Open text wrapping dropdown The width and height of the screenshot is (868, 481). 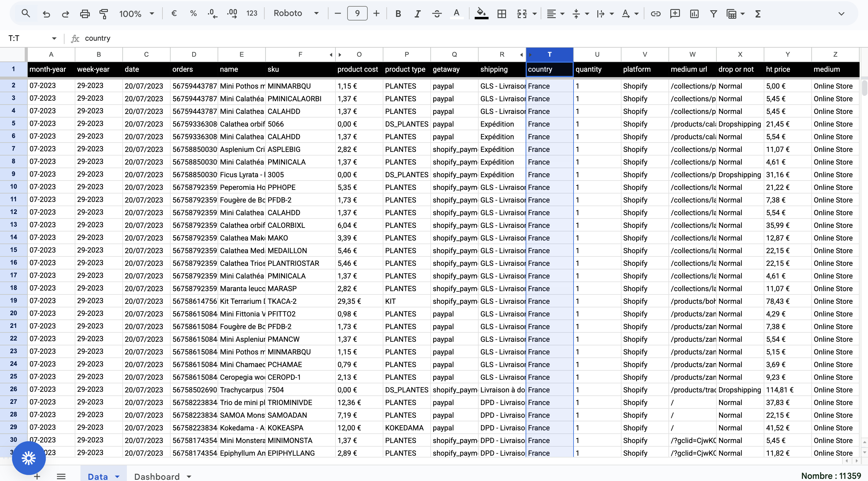point(605,14)
